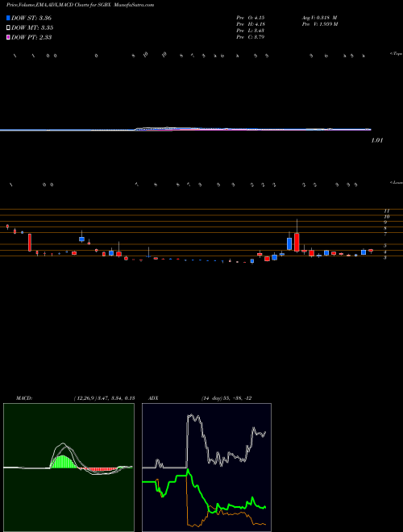Click the blue DOW ST legend swatch
This screenshot has height=532, width=403.
pos(8,18)
